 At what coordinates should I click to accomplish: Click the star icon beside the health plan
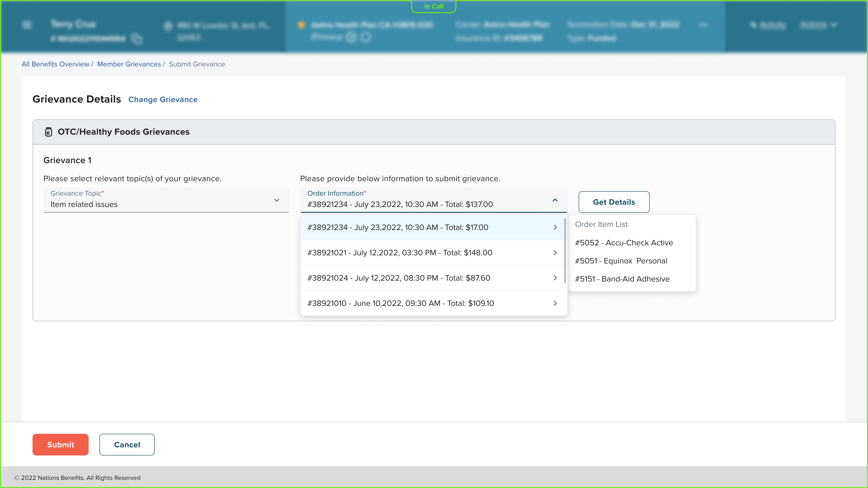tap(301, 25)
